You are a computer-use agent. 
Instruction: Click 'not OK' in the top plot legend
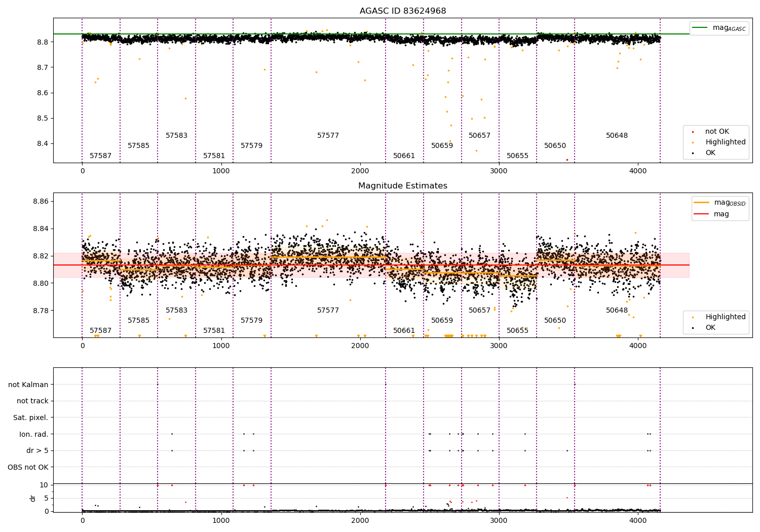point(717,132)
